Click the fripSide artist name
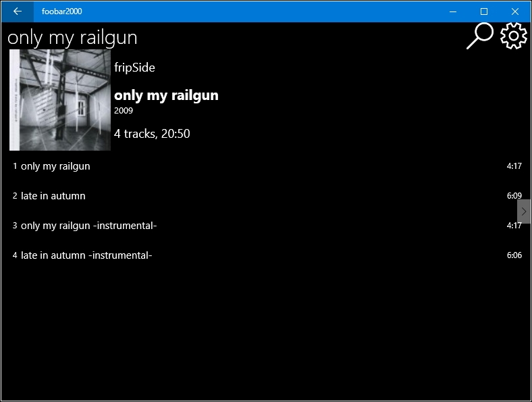This screenshot has width=532, height=402. [x=134, y=68]
